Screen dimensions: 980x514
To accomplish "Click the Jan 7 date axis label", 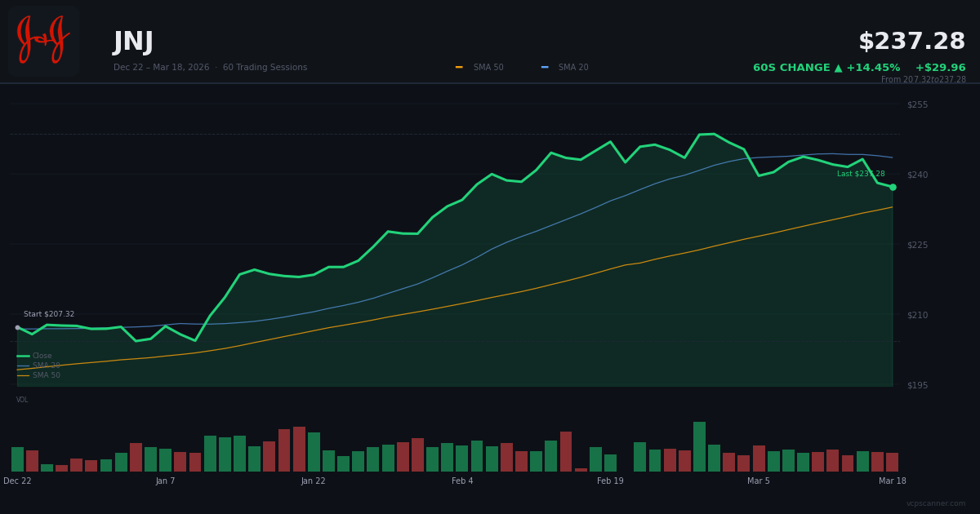I will tap(166, 481).
